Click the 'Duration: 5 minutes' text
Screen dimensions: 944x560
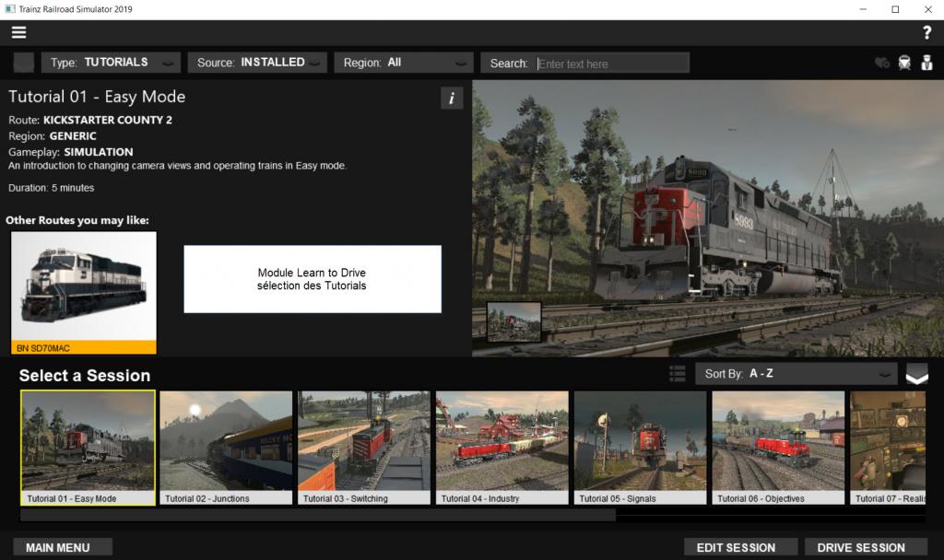click(x=52, y=188)
